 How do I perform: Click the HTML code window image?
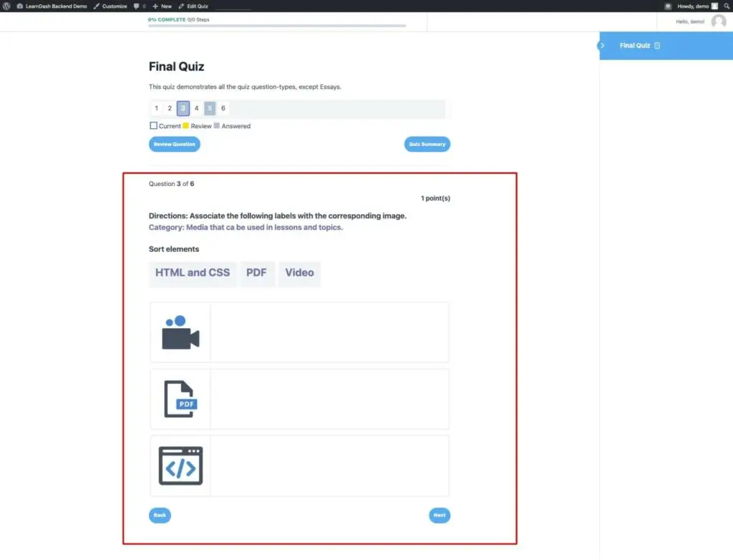click(180, 466)
